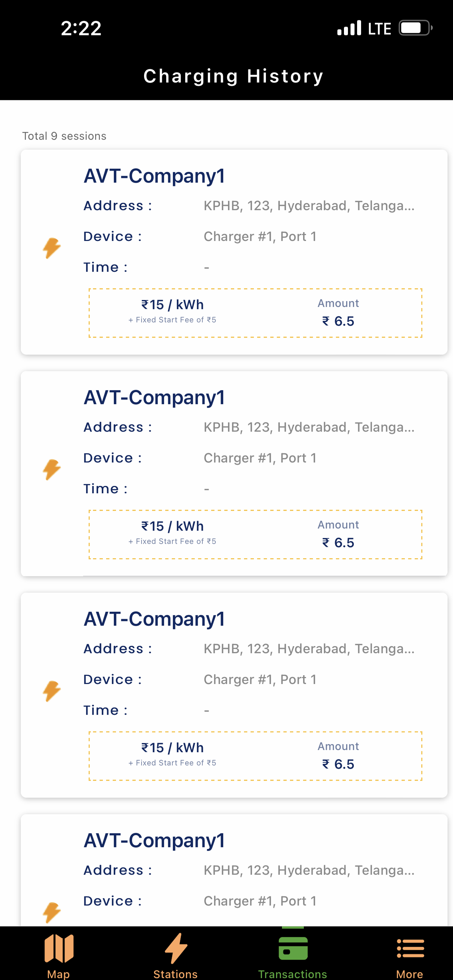453x980 pixels.
Task: Tap the battery indicator in status bar
Action: pyautogui.click(x=416, y=28)
